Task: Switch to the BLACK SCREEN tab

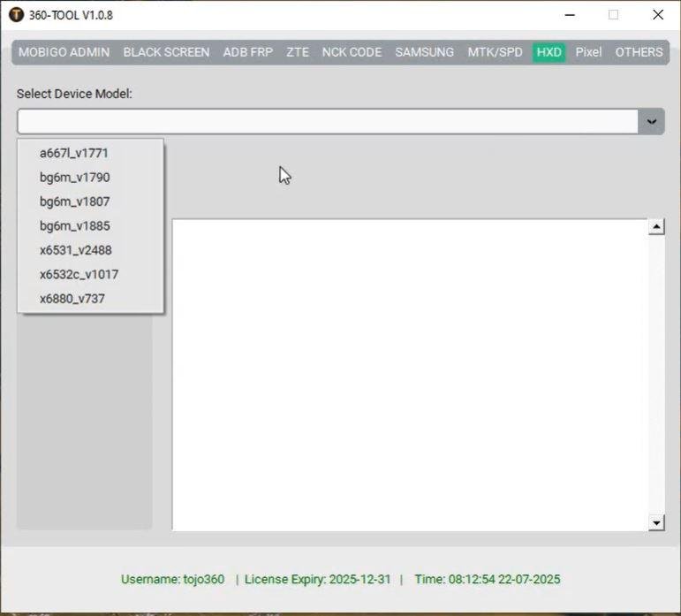Action: 166,52
